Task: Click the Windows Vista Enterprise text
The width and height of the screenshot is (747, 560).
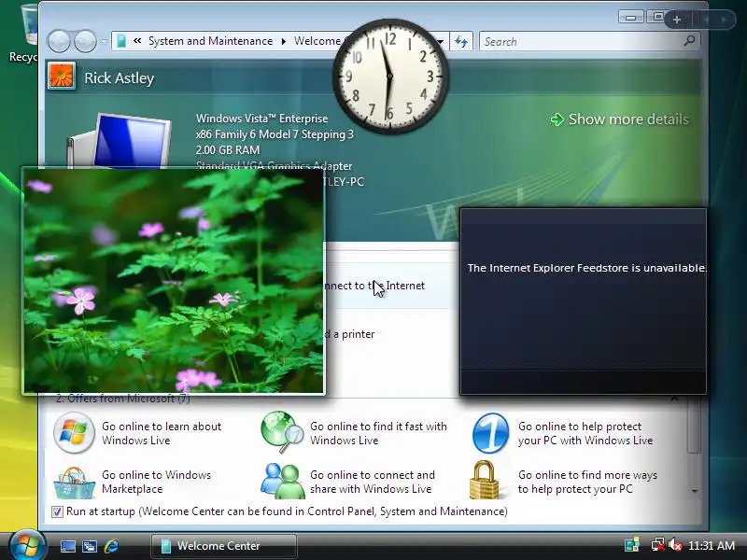Action: point(262,119)
